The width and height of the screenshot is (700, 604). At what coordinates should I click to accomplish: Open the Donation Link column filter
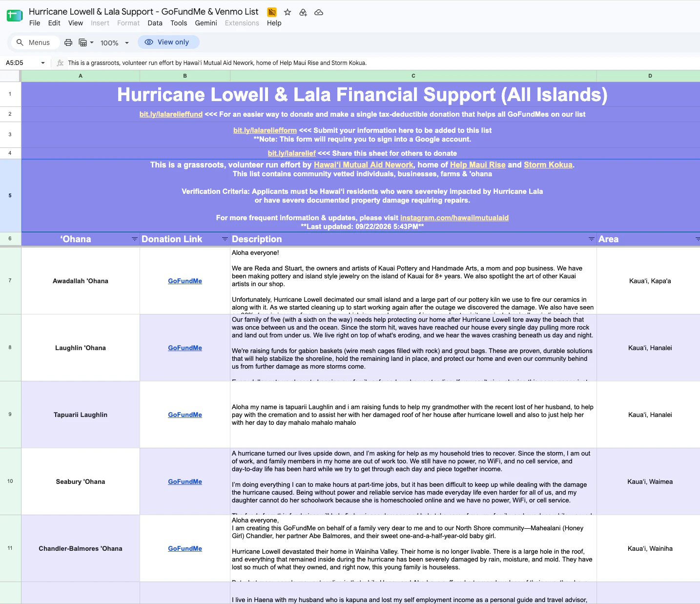pyautogui.click(x=225, y=239)
